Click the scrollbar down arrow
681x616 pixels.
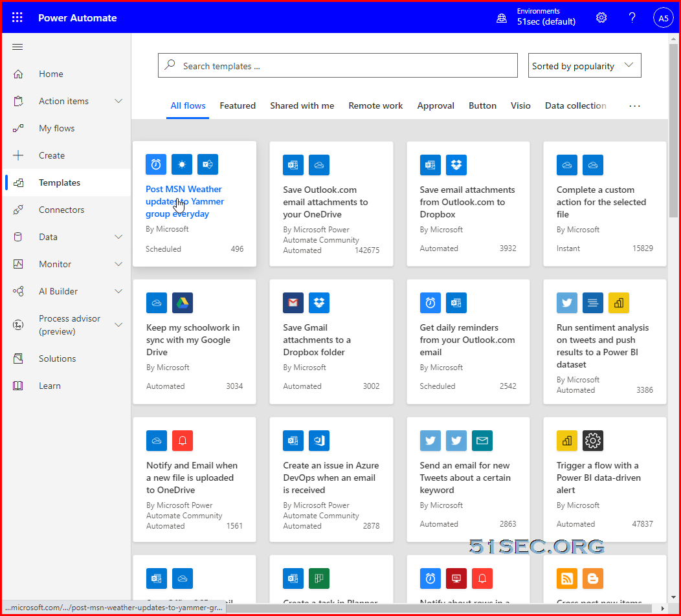(x=673, y=597)
